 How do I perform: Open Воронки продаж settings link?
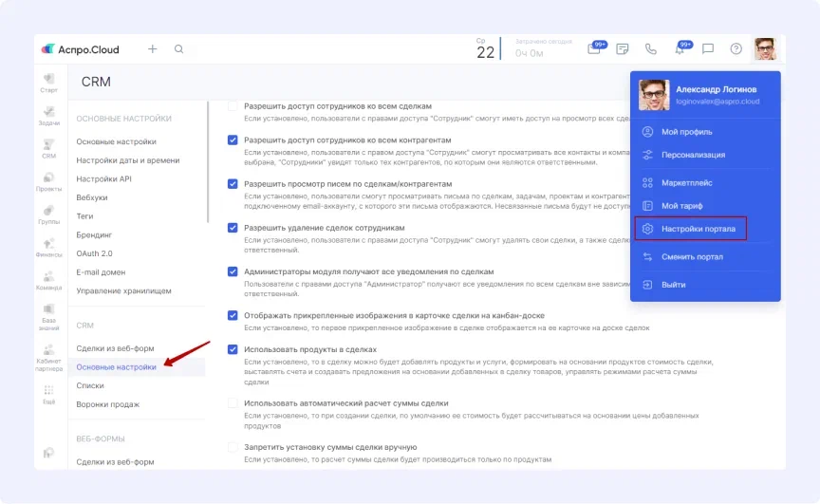click(x=107, y=404)
